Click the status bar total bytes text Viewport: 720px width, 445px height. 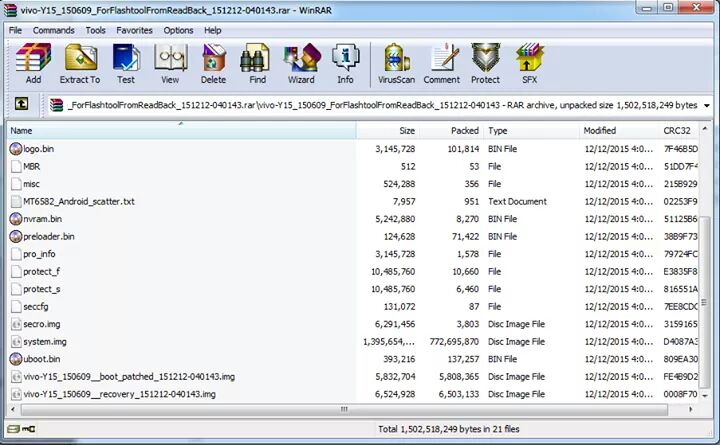(x=449, y=429)
